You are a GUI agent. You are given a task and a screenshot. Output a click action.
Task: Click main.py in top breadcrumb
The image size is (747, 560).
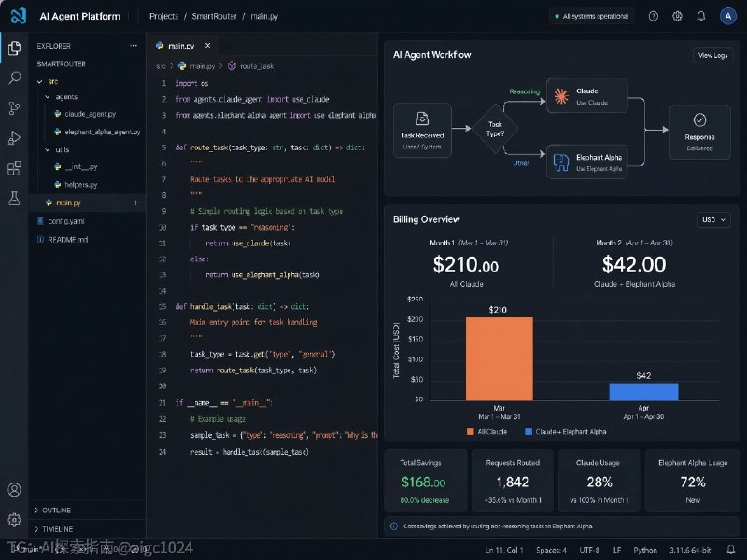click(x=264, y=16)
